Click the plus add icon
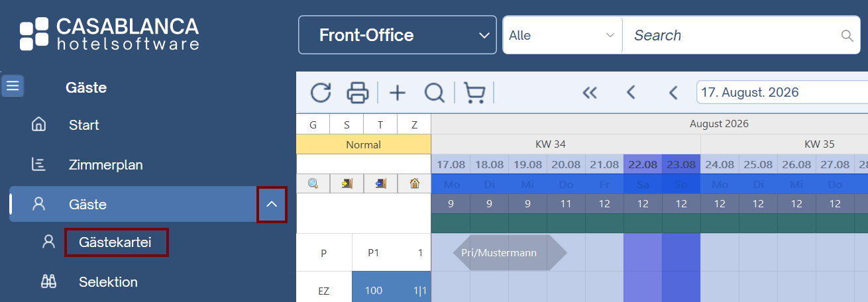The width and height of the screenshot is (868, 302). click(397, 93)
